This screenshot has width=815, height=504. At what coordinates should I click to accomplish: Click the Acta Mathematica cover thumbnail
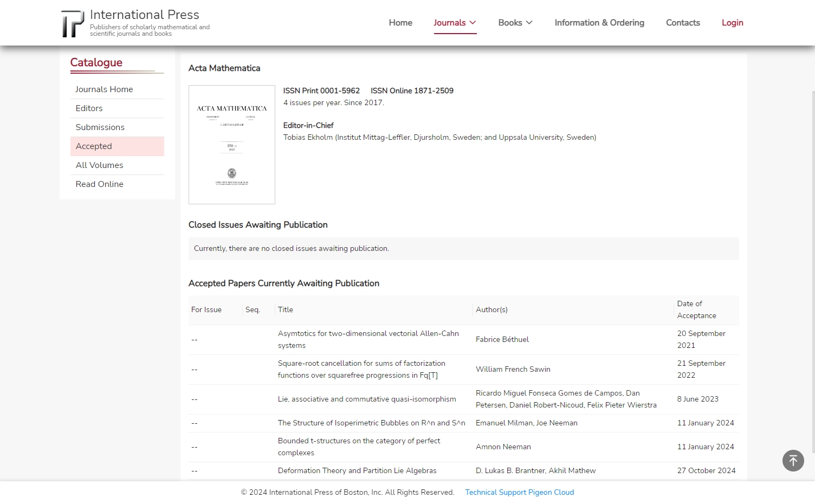pos(232,145)
